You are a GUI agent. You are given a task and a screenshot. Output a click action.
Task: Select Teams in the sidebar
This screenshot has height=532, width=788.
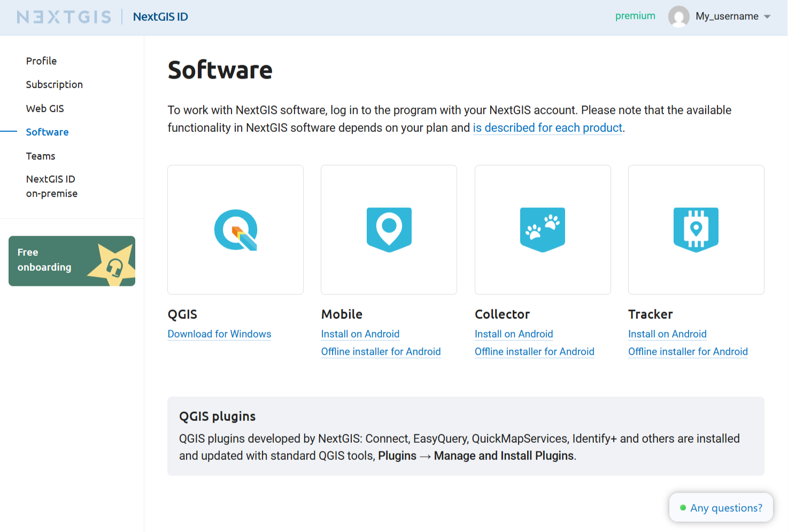point(41,156)
